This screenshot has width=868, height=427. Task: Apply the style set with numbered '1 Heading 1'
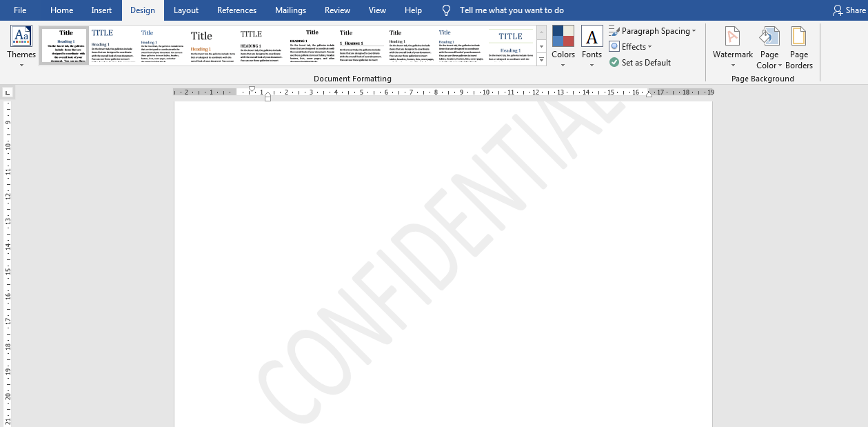[x=361, y=46]
